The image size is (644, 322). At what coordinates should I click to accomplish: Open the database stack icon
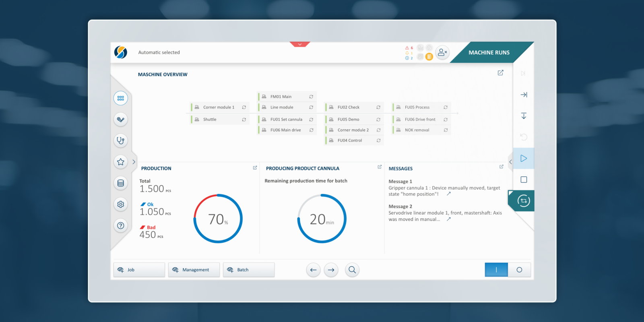pos(120,183)
